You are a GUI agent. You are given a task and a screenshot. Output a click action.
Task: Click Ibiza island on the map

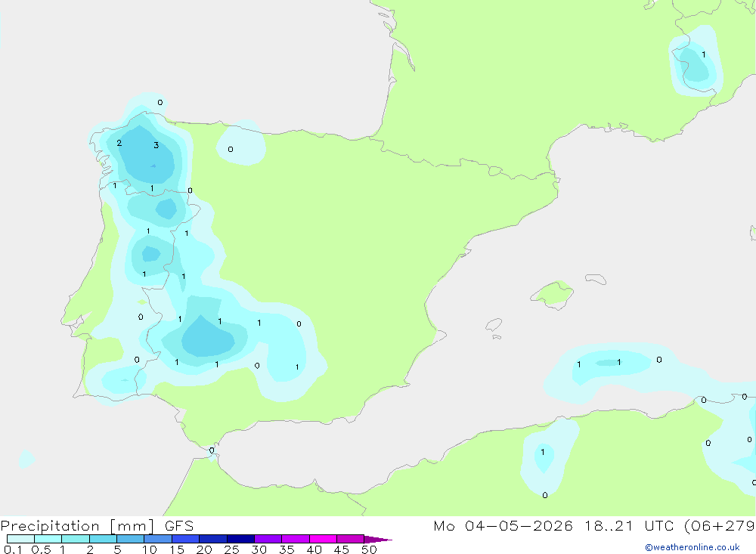493,324
